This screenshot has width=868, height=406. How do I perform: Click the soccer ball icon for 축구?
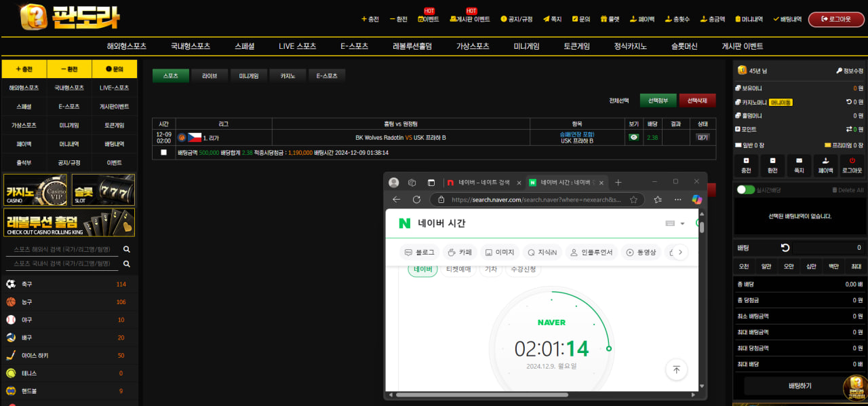(x=11, y=284)
